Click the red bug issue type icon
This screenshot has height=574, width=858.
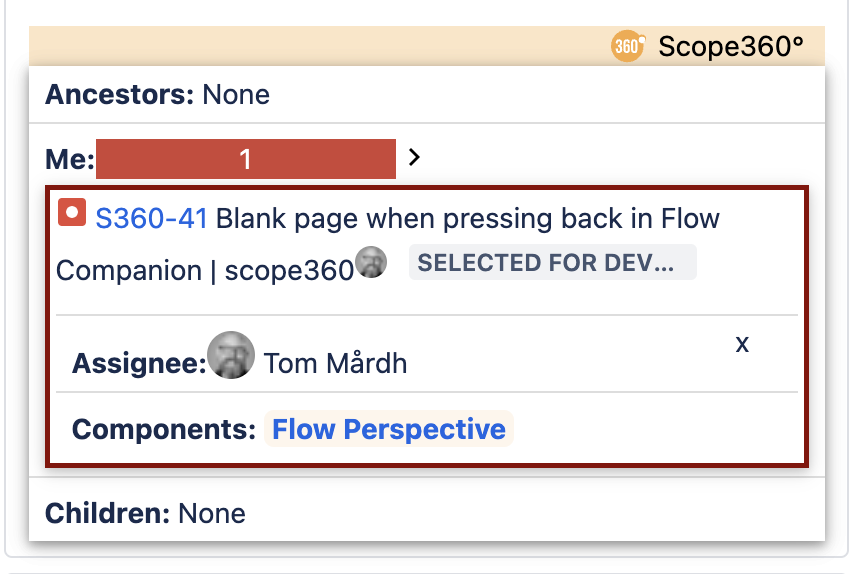[72, 212]
